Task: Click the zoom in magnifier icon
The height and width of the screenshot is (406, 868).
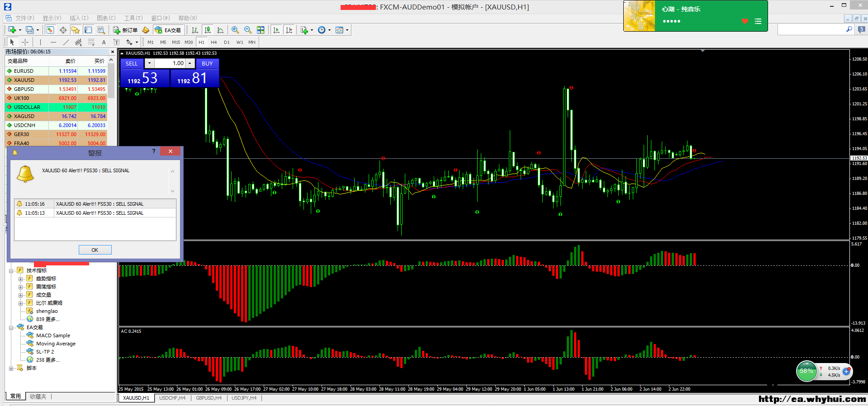Action: click(235, 30)
